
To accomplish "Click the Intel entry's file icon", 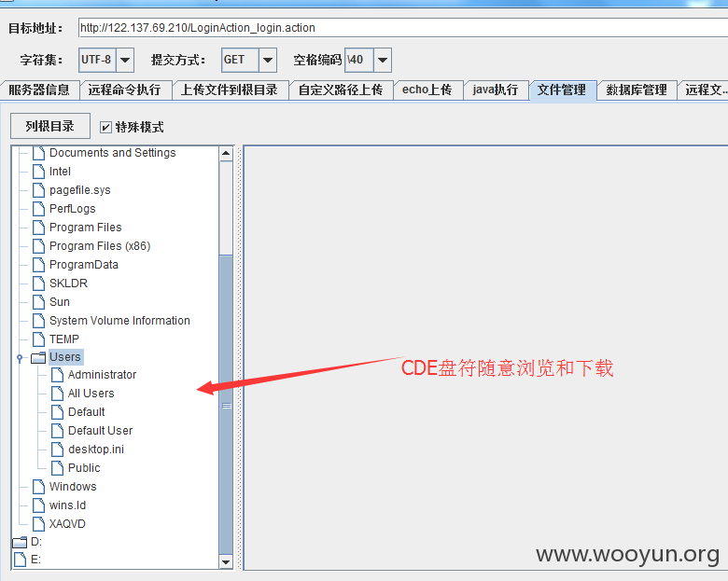I will point(39,172).
